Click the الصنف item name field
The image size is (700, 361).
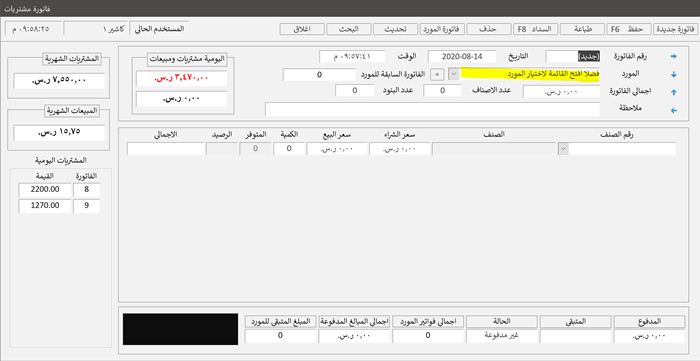coord(494,149)
